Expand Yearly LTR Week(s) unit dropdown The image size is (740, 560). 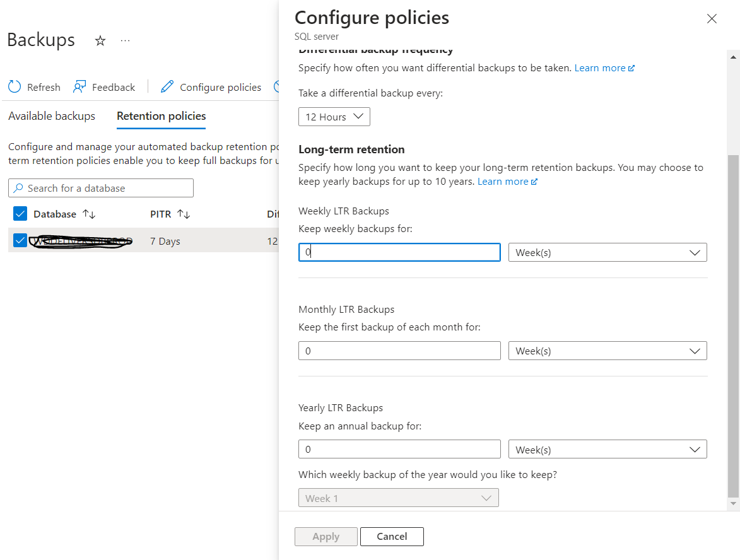607,450
